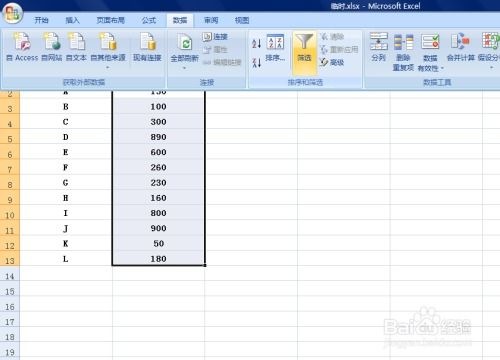Image resolution: width=500 pixels, height=360 pixels.
Task: Expand the 自其他来源 sources dropdown
Action: point(108,68)
